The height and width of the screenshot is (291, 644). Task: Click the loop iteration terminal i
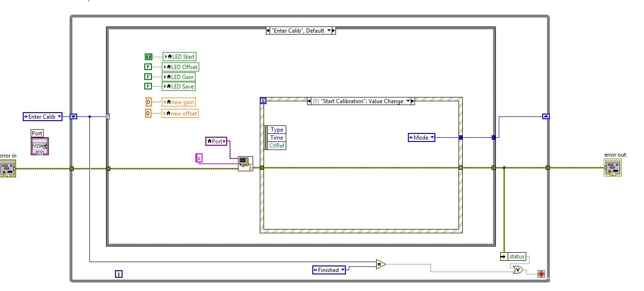119,273
